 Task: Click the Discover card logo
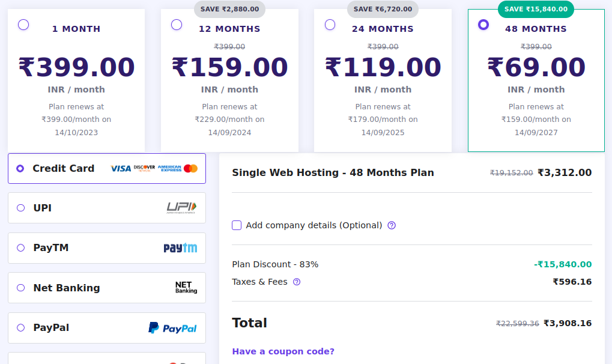coord(144,169)
